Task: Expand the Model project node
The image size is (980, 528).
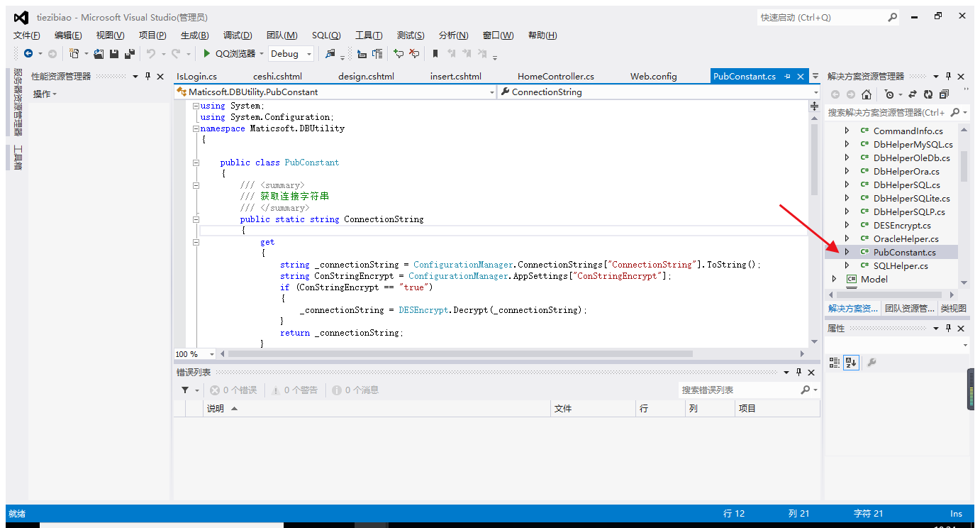Action: [x=834, y=279]
